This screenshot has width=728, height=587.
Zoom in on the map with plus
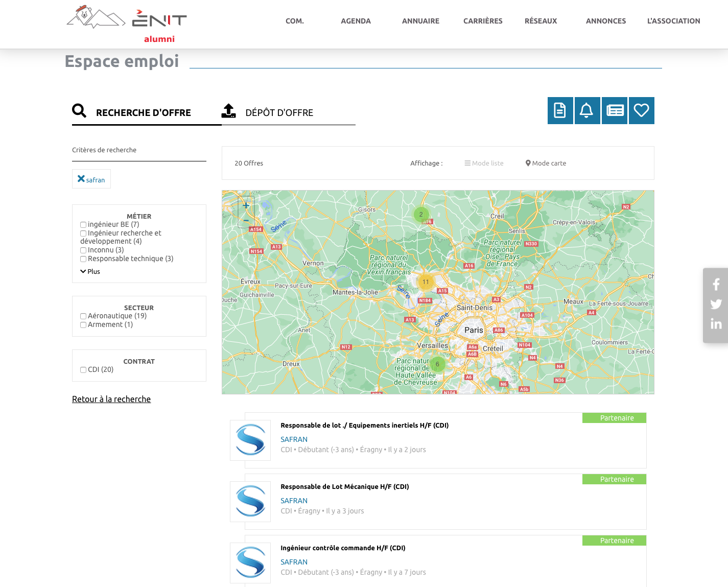[x=246, y=205]
